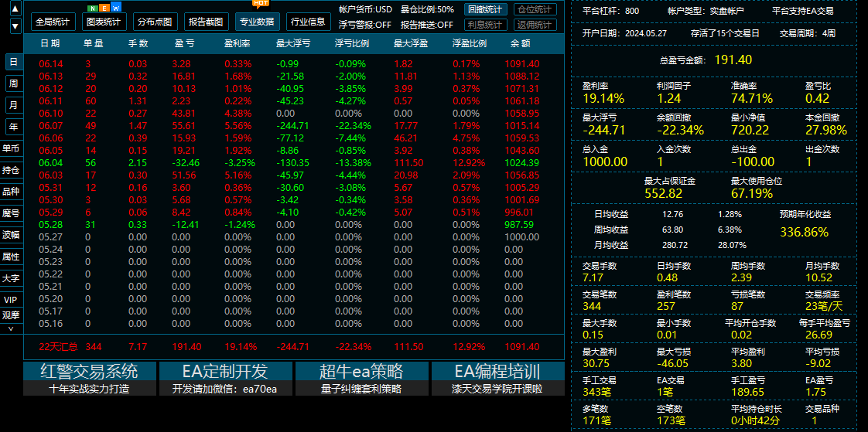Click the 平台杠杆: 800 label
Viewport: 868px width, 432px height.
(x=610, y=11)
